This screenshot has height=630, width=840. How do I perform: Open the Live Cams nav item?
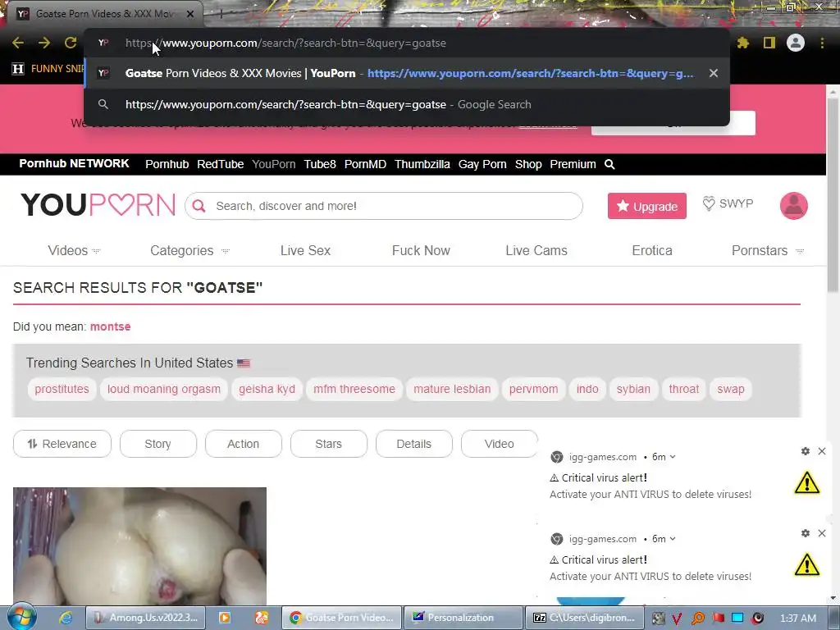click(x=536, y=251)
